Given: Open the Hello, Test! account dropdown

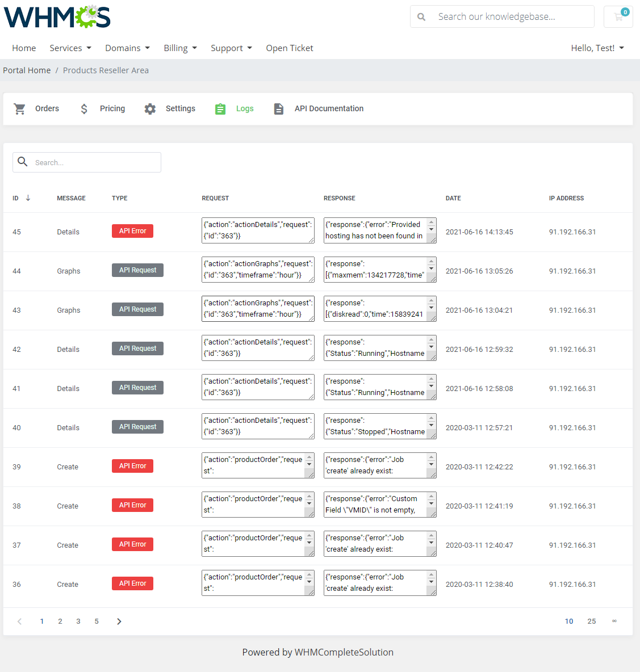Looking at the screenshot, I should pyautogui.click(x=597, y=48).
